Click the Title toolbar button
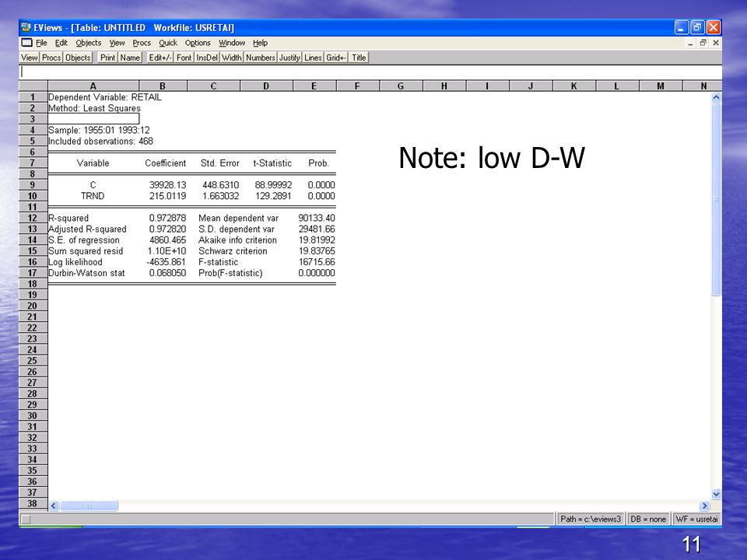 (x=359, y=58)
